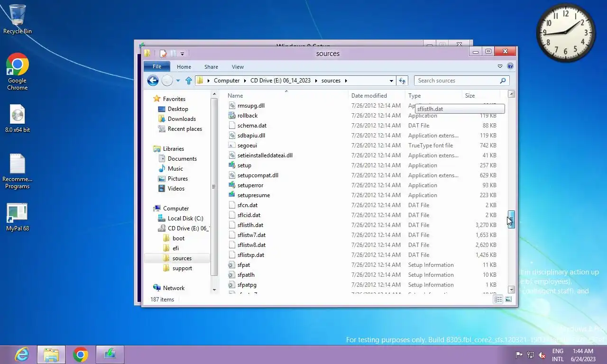Open the Pictures library
607x364 pixels.
pos(178,179)
